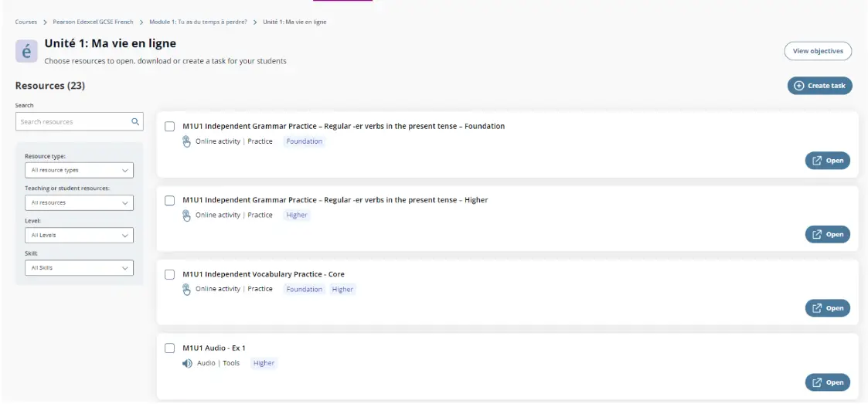
Task: Click the search magnifier icon
Action: click(135, 121)
